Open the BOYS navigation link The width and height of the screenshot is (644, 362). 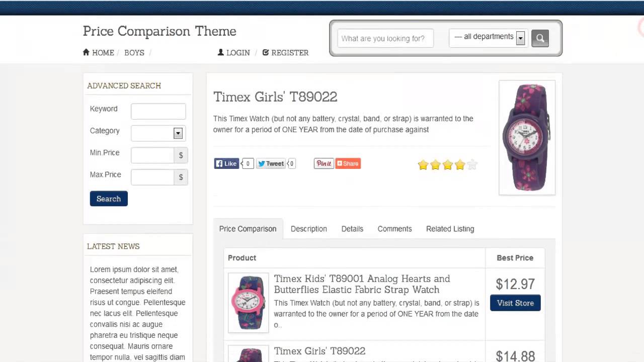pos(134,52)
